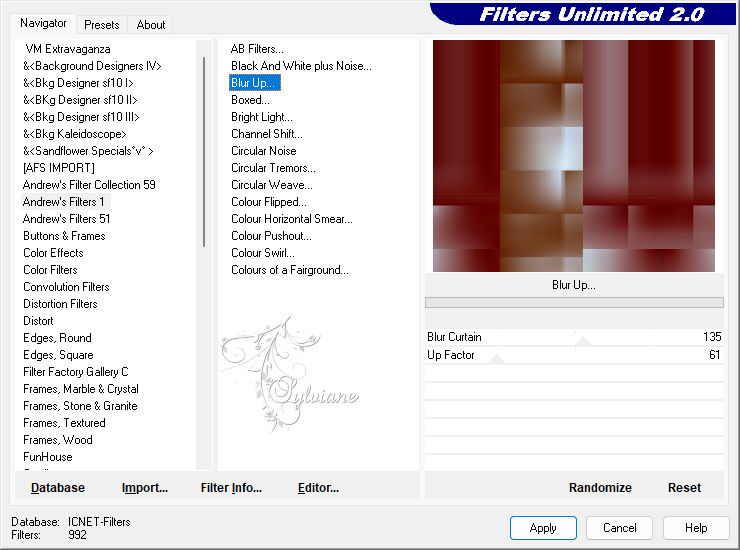Image resolution: width=740 pixels, height=550 pixels.
Task: Click the filter category list scrollbar
Action: (204, 152)
